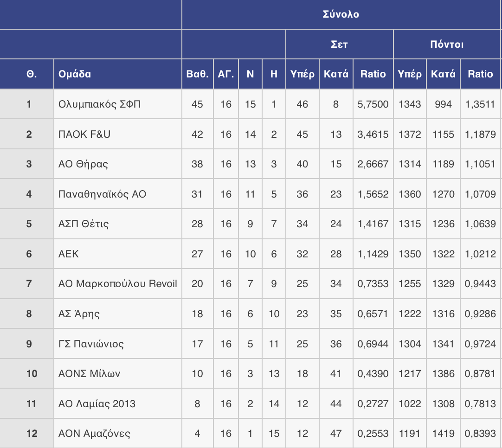502x448 pixels.
Task: Select team name ΑΟΝΣ Μίλων
Action: [x=89, y=373]
